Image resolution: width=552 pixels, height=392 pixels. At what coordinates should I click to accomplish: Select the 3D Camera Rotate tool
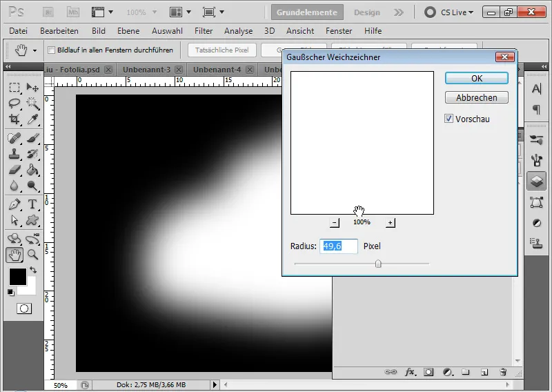click(32, 239)
